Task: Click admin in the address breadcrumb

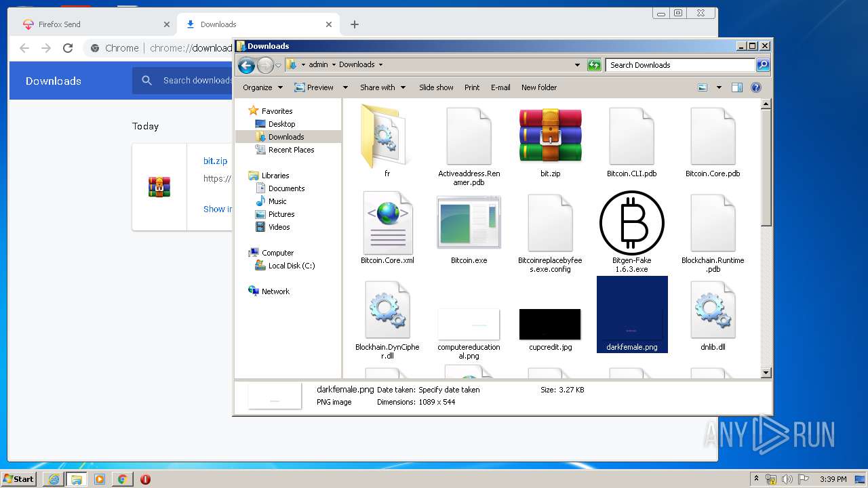Action: (x=318, y=65)
